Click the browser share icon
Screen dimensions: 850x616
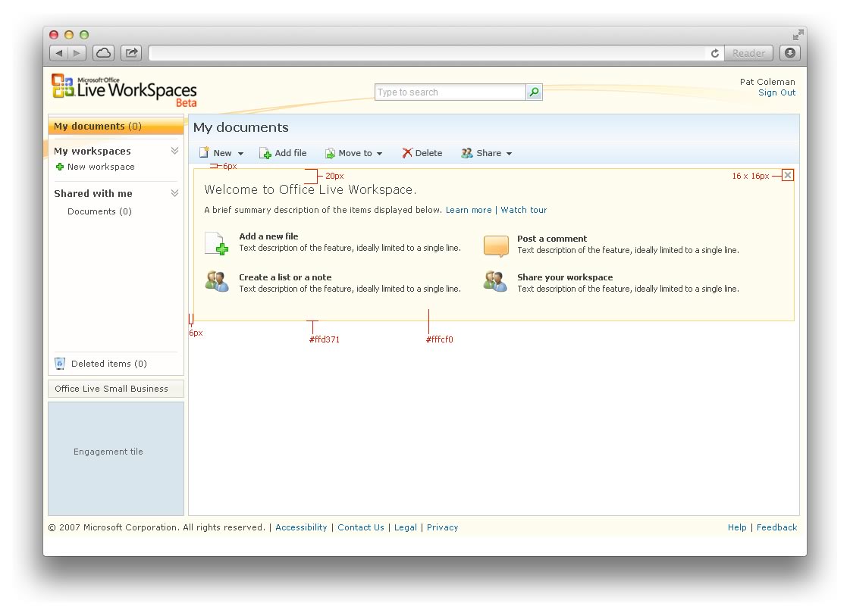[131, 53]
